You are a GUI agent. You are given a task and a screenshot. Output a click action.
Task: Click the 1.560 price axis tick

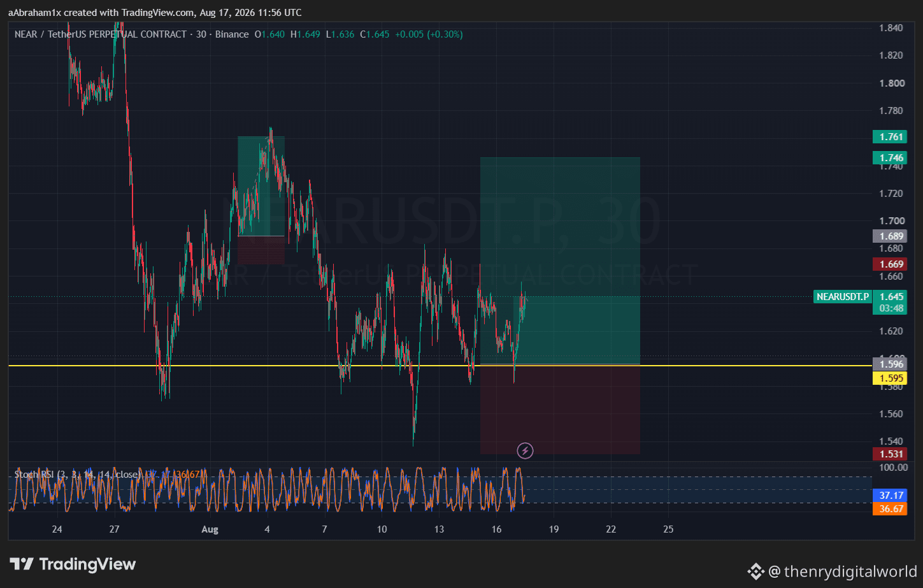(891, 414)
